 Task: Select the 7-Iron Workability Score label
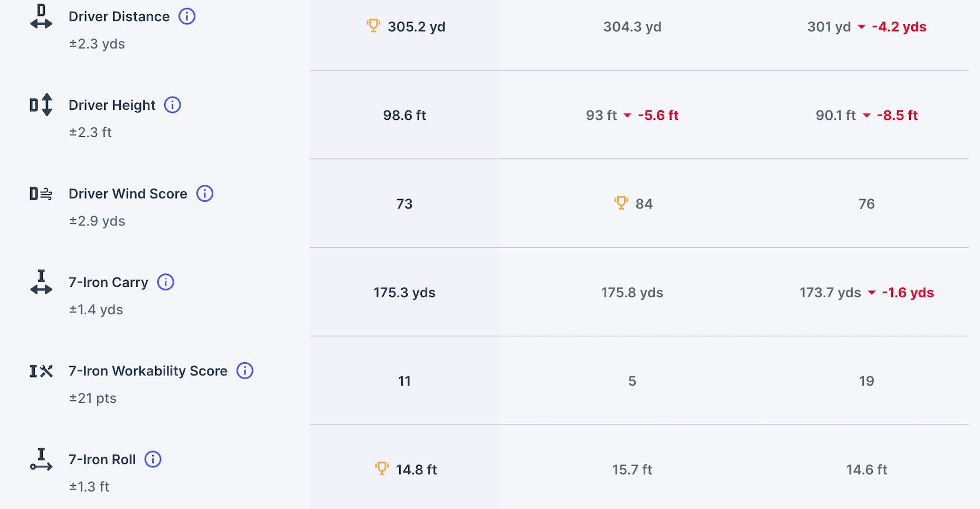[x=148, y=371]
